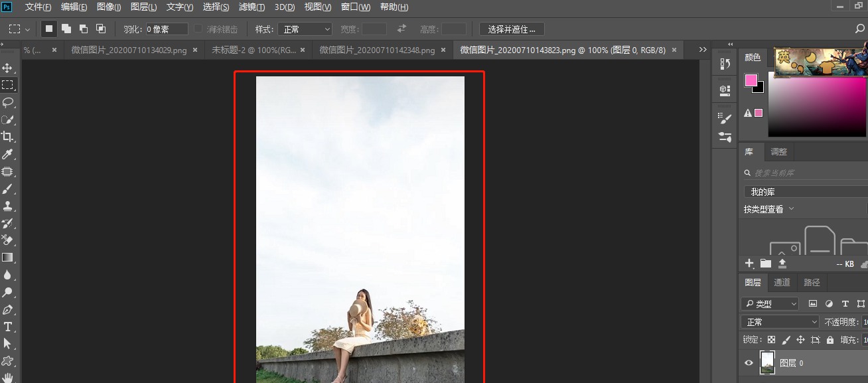Lock transparent pixels in the Layers panel
The width and height of the screenshot is (868, 383).
coord(771,339)
